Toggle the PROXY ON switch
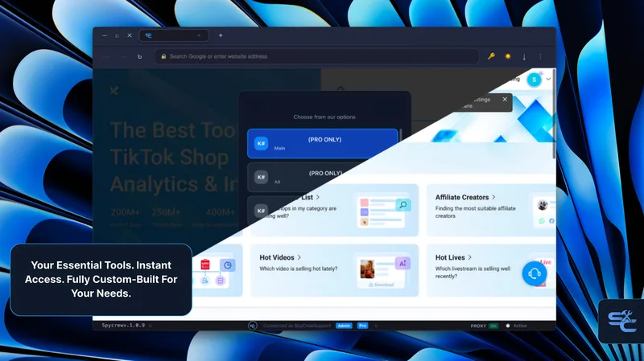Image resolution: width=644 pixels, height=361 pixels. tap(493, 326)
